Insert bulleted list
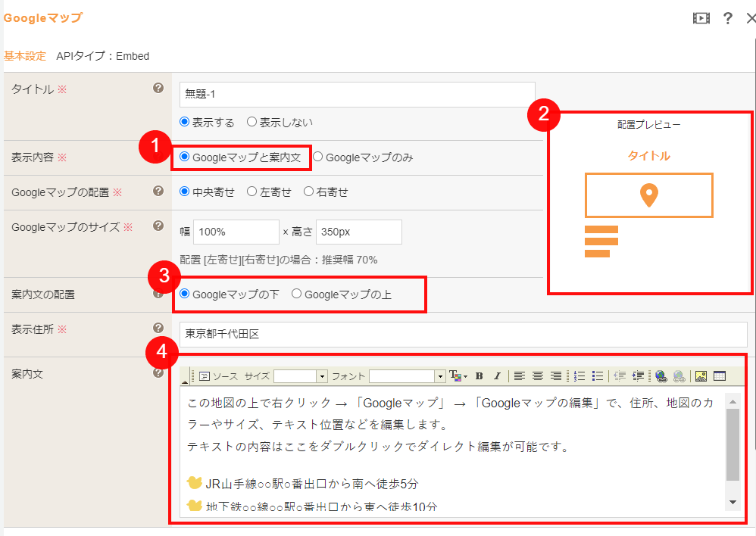The height and width of the screenshot is (536, 756). 598,376
